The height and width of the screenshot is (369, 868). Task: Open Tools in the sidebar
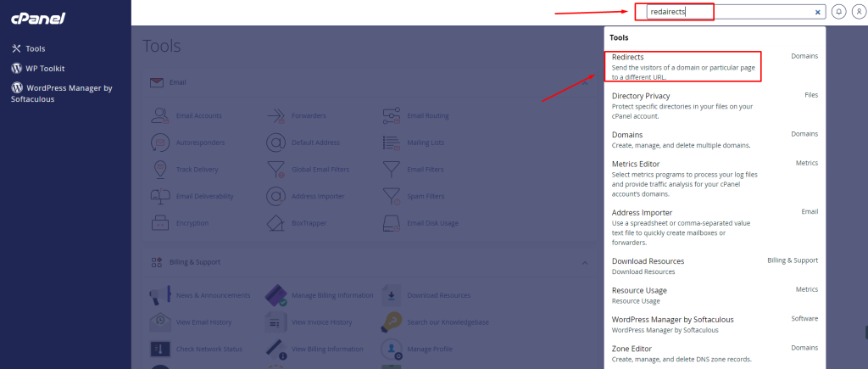35,48
